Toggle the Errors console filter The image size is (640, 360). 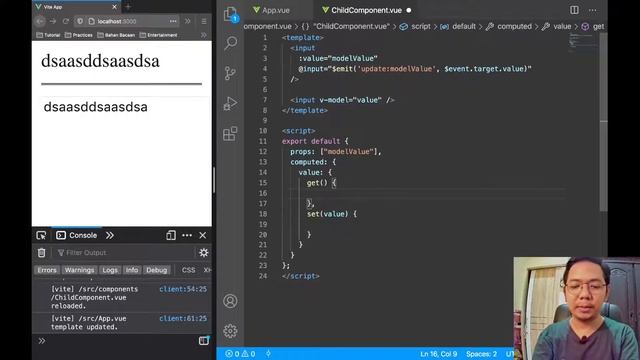coord(47,270)
